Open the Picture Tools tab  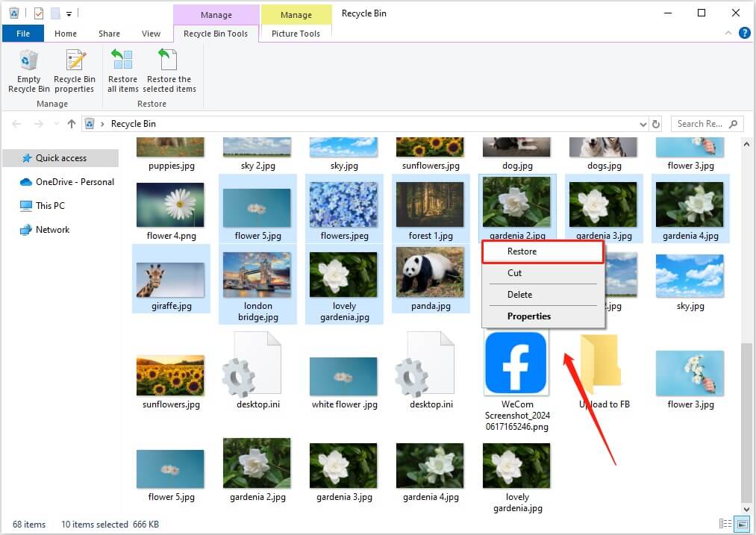[x=296, y=34]
